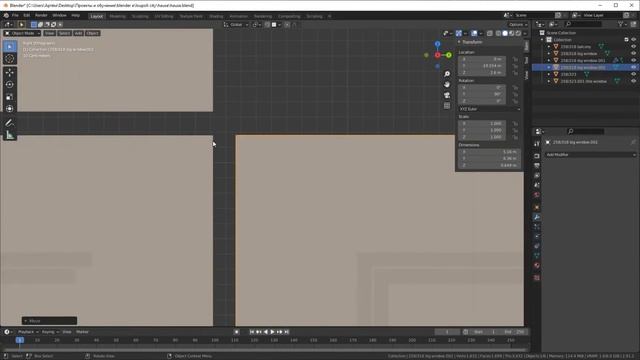Open the Window menu

[59, 16]
